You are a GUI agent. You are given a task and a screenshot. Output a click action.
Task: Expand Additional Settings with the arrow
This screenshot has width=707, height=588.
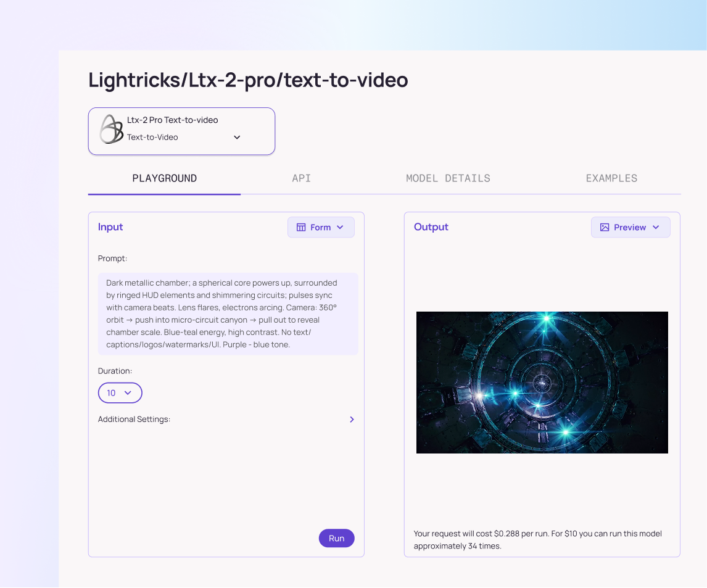tap(352, 420)
